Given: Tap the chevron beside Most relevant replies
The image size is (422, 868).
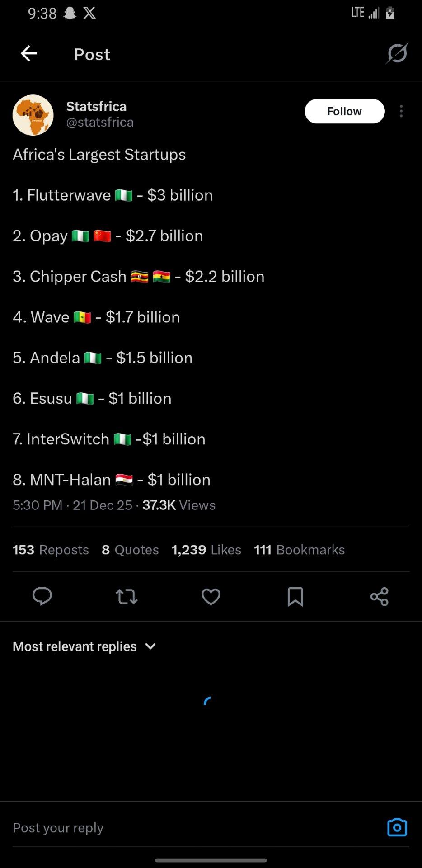Looking at the screenshot, I should coord(150,646).
